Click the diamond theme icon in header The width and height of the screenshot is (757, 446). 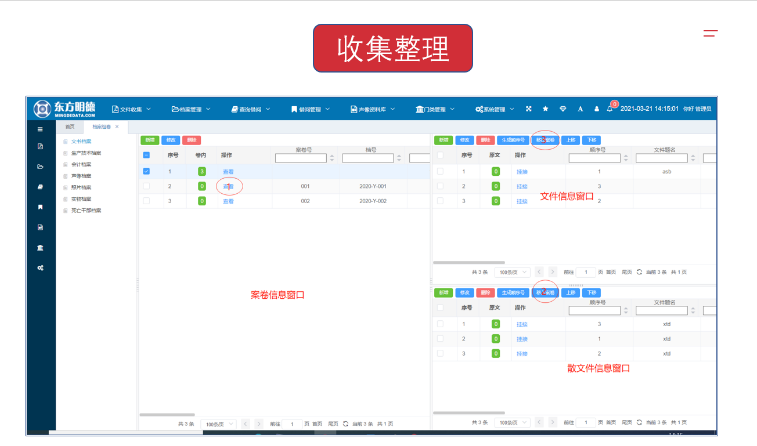(x=562, y=108)
